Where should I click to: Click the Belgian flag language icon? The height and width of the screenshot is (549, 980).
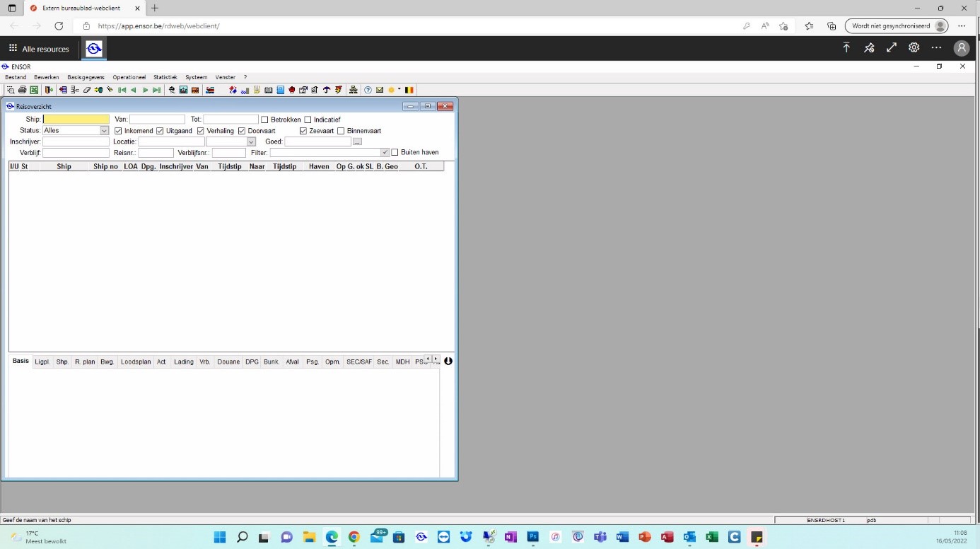pos(409,90)
